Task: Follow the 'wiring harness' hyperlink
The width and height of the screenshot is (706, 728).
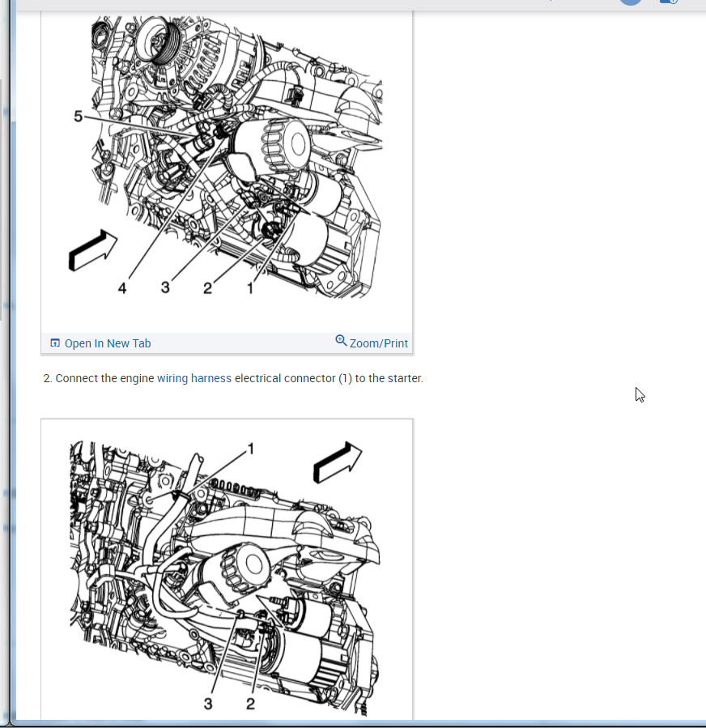Action: (x=194, y=378)
